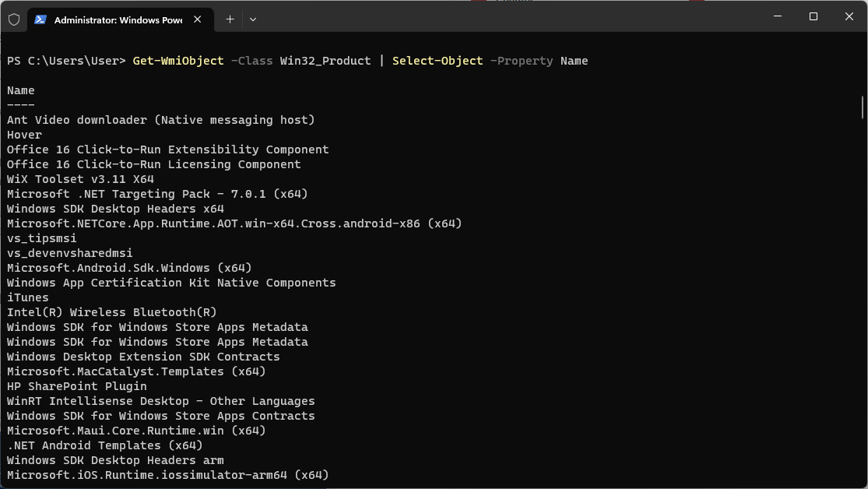Click the Microsoft.NETCore.App.Runtime.AOT.win-x64.Cross.android-x86 line
Screen dimensions: 868x489
[234, 223]
